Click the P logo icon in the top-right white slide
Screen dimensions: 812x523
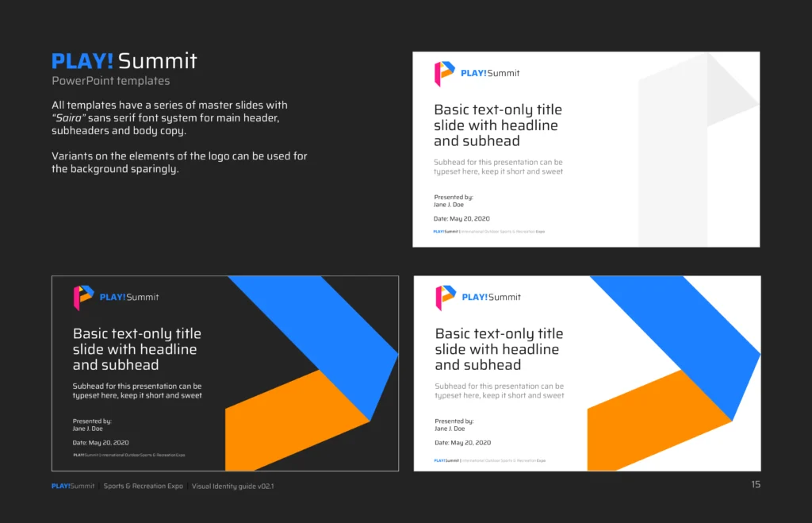(444, 74)
